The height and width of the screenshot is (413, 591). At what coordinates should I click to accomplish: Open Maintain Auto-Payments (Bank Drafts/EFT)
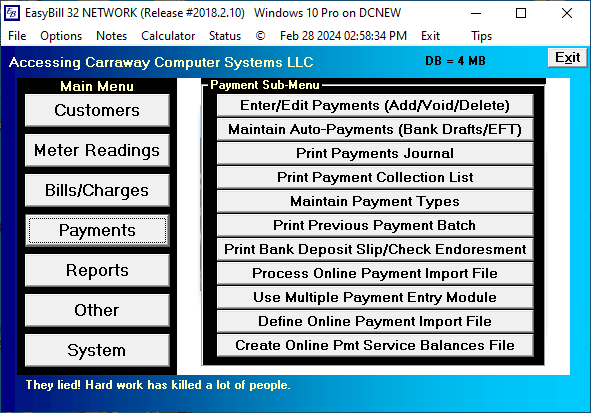[375, 129]
